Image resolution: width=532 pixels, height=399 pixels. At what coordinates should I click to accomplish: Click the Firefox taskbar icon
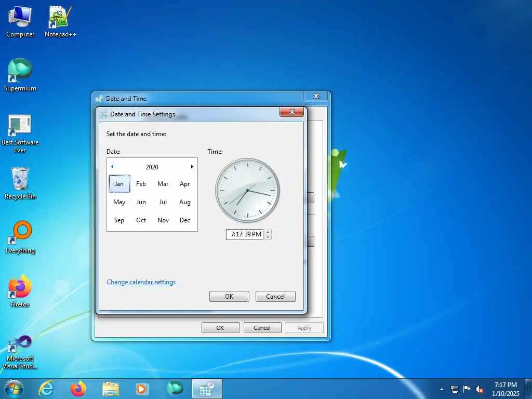78,389
